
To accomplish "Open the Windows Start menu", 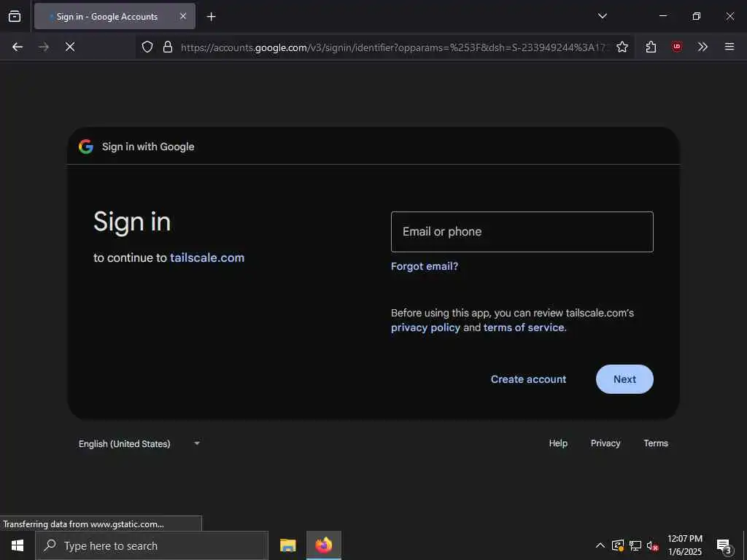I will [18, 545].
